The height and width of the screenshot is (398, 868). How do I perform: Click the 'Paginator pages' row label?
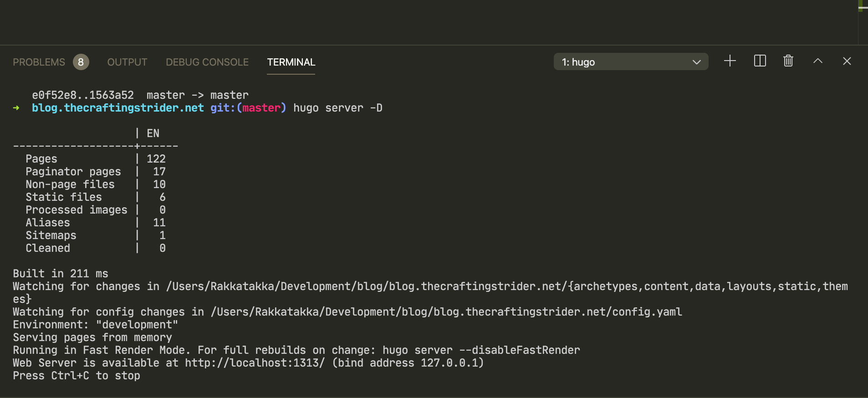pos(73,172)
